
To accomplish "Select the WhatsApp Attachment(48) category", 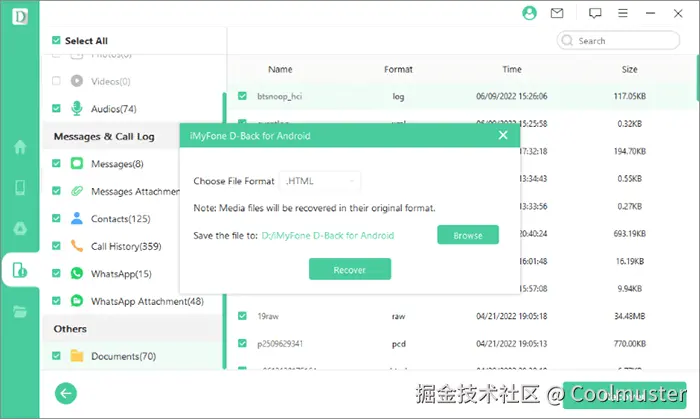I will (147, 302).
